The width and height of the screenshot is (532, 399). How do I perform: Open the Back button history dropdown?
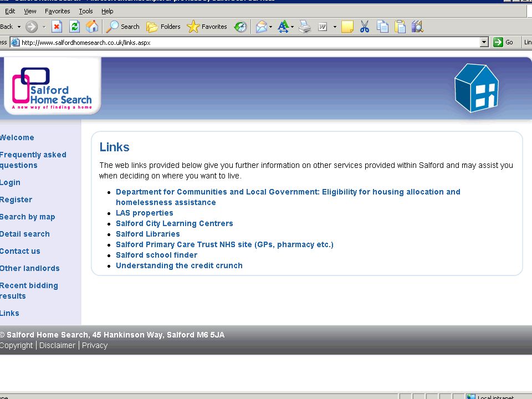(19, 27)
